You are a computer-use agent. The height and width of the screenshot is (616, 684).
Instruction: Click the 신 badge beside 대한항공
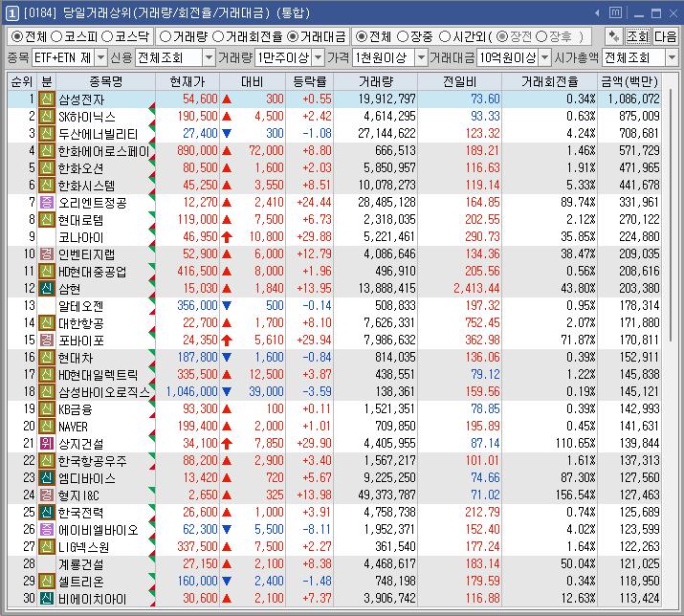(47, 323)
